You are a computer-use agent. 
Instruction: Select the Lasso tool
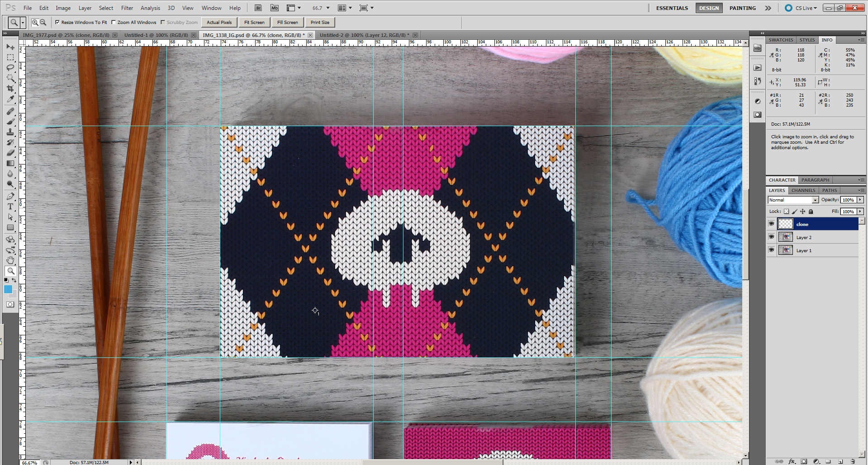click(x=10, y=68)
